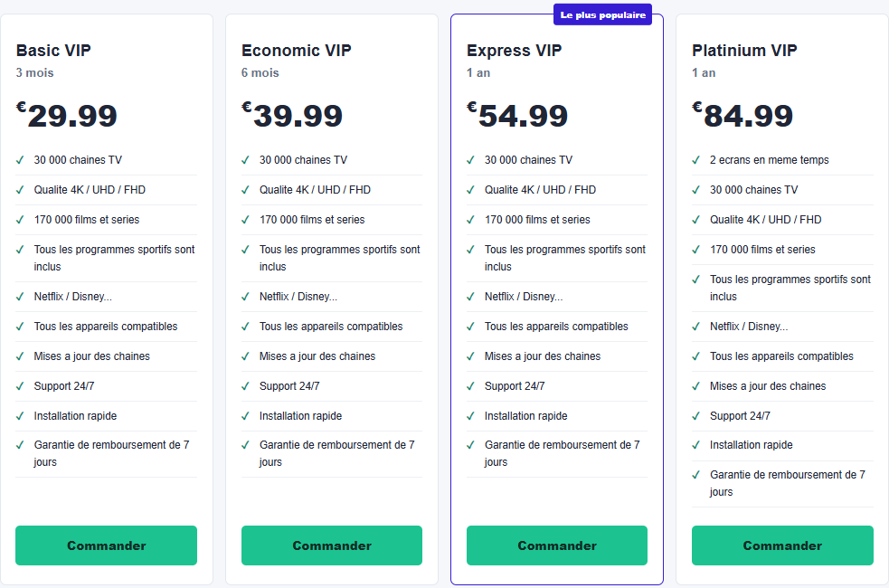Click '170 000 films et series' in Platinium VIP
889x588 pixels.
pos(762,250)
